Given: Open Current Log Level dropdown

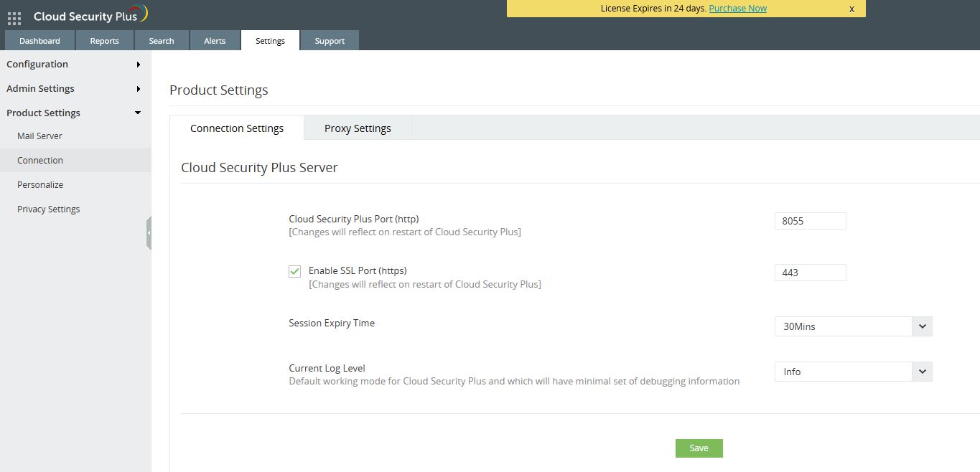Looking at the screenshot, I should pos(853,372).
